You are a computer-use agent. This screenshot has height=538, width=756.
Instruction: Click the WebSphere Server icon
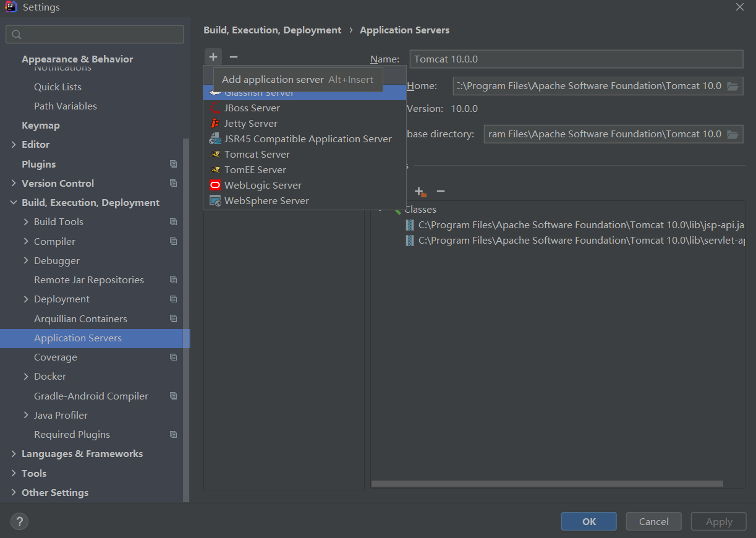214,201
